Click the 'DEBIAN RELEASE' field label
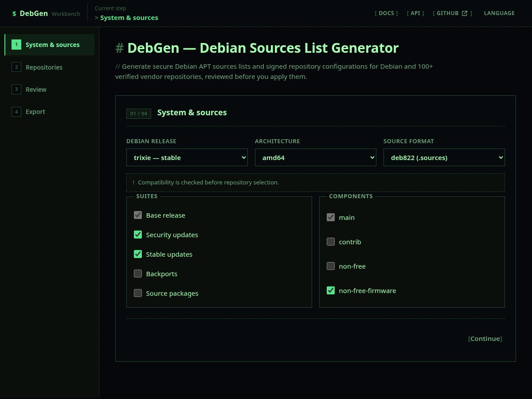 tap(151, 141)
